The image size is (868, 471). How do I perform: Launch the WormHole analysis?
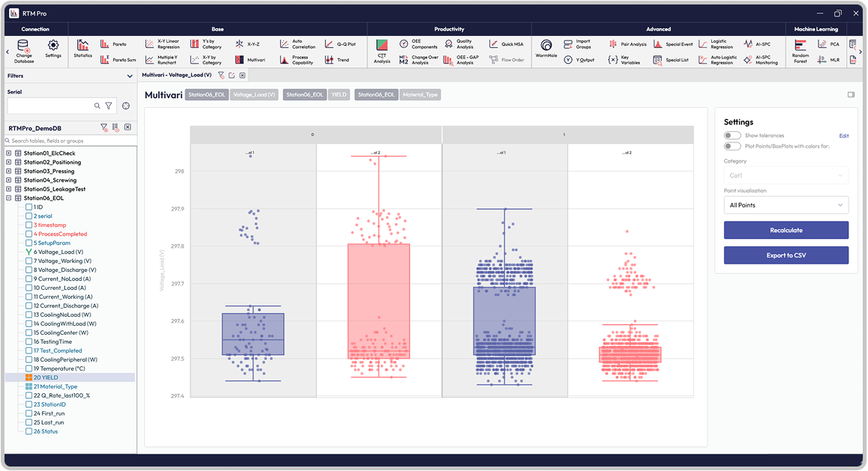pos(546,48)
